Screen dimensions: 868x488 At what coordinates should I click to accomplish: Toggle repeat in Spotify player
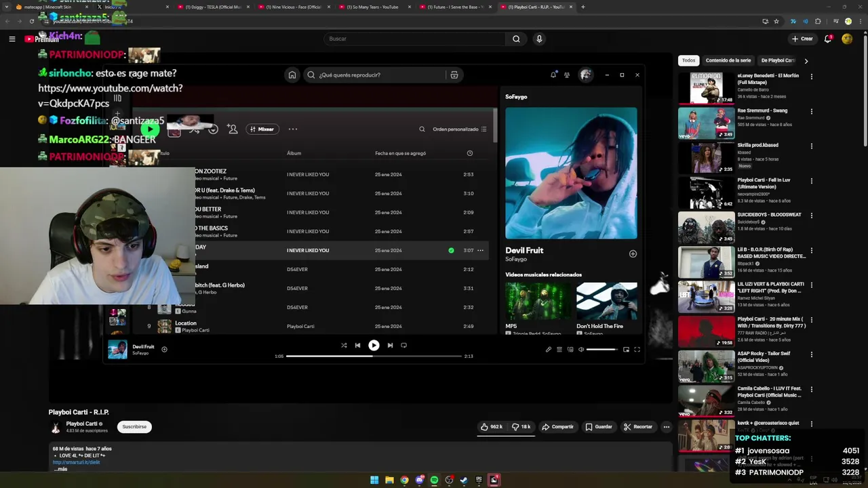coord(403,345)
